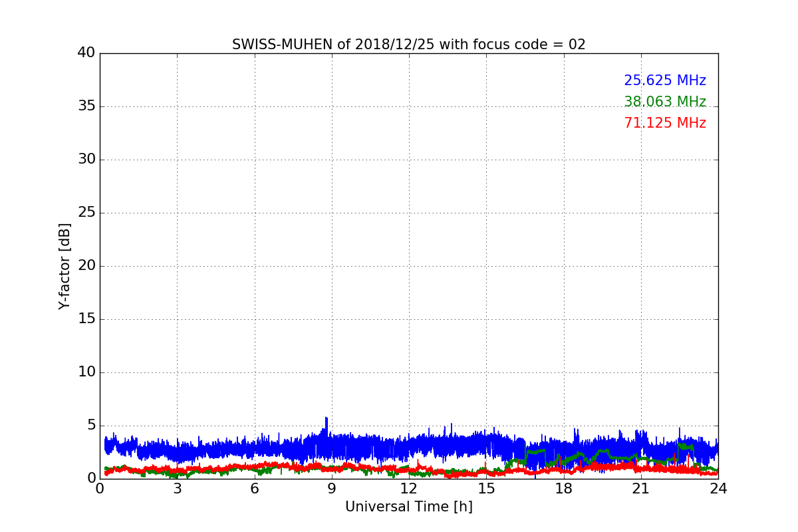Image resolution: width=798 pixels, height=532 pixels.
Task: Select the '38.063 MHz' legend label
Action: [x=665, y=102]
